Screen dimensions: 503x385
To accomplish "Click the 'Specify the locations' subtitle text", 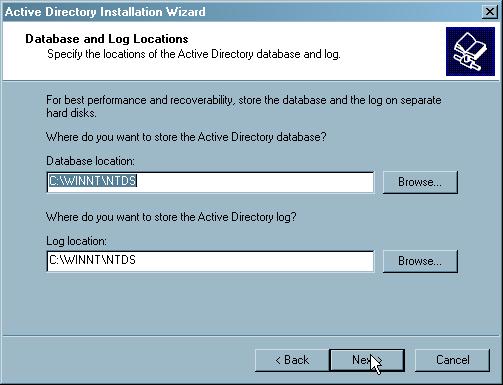I will 194,54.
